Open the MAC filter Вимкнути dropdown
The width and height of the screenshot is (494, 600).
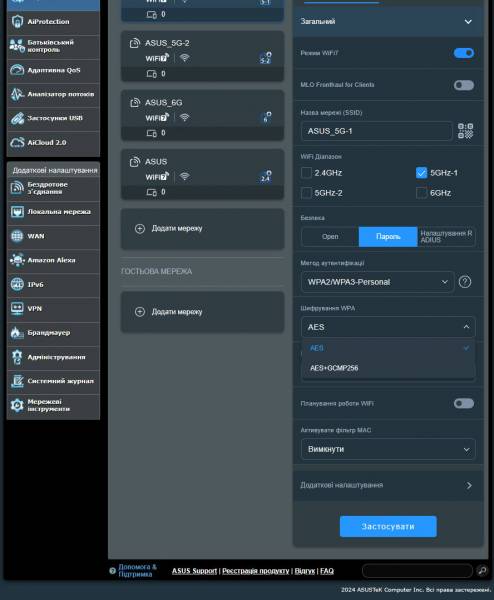tap(388, 449)
